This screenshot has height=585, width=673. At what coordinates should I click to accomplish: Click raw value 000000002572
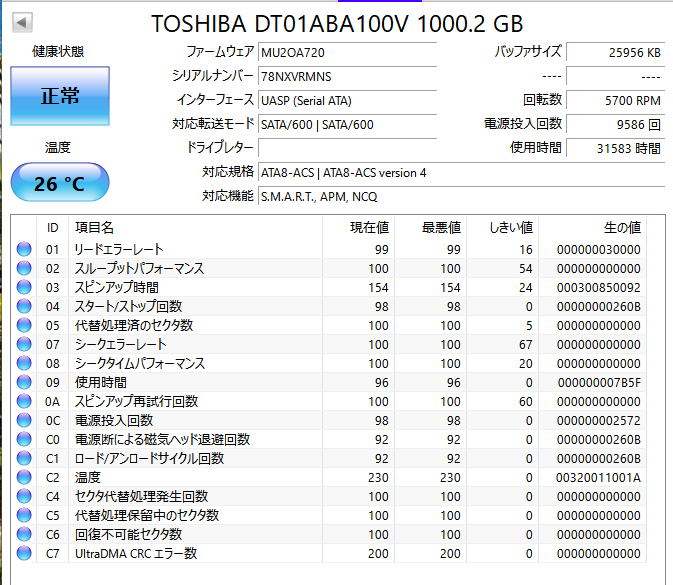point(599,421)
